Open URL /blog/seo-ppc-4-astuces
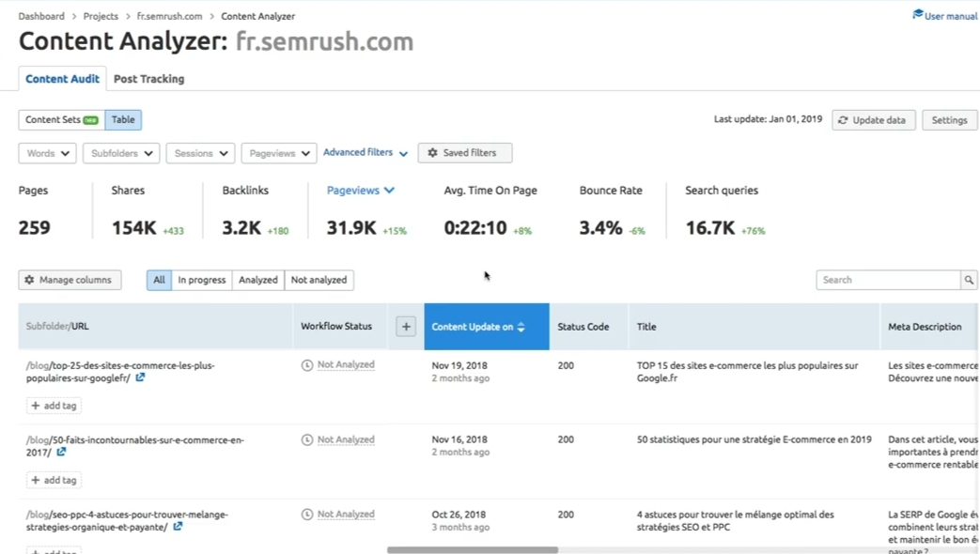 pos(127,521)
